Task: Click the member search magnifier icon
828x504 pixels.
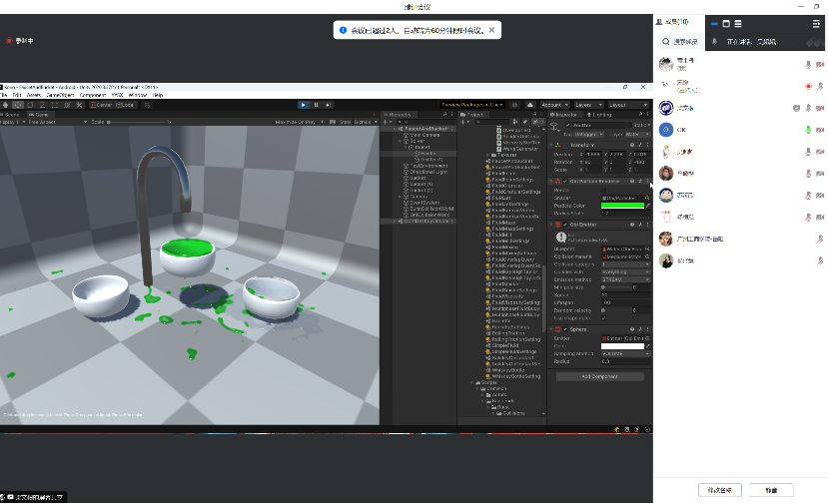Action: tap(666, 42)
